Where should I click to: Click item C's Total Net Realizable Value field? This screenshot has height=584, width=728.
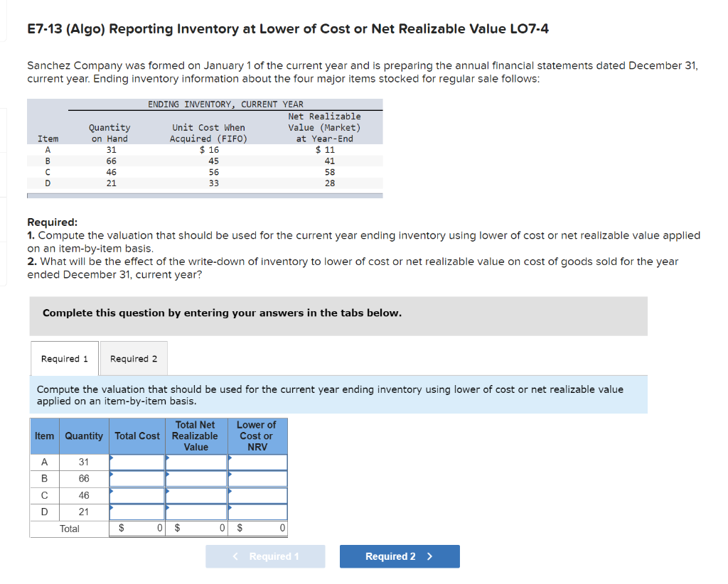pyautogui.click(x=196, y=495)
